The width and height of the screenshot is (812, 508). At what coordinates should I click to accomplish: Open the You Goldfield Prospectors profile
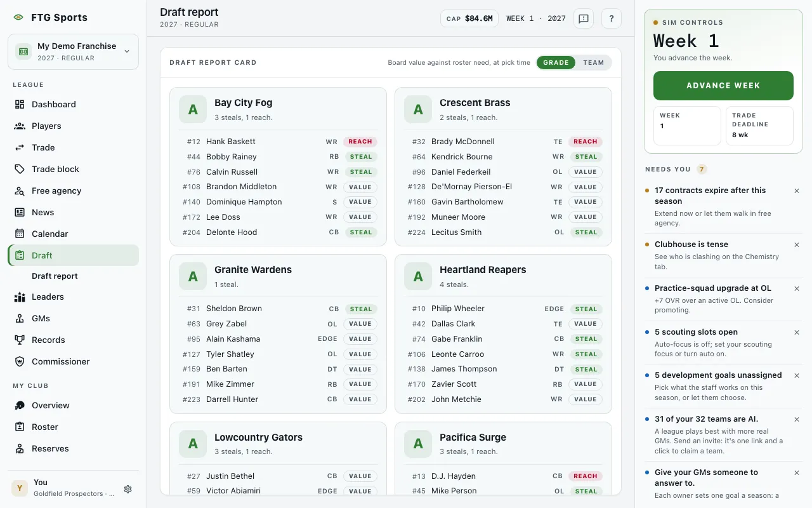(x=63, y=488)
